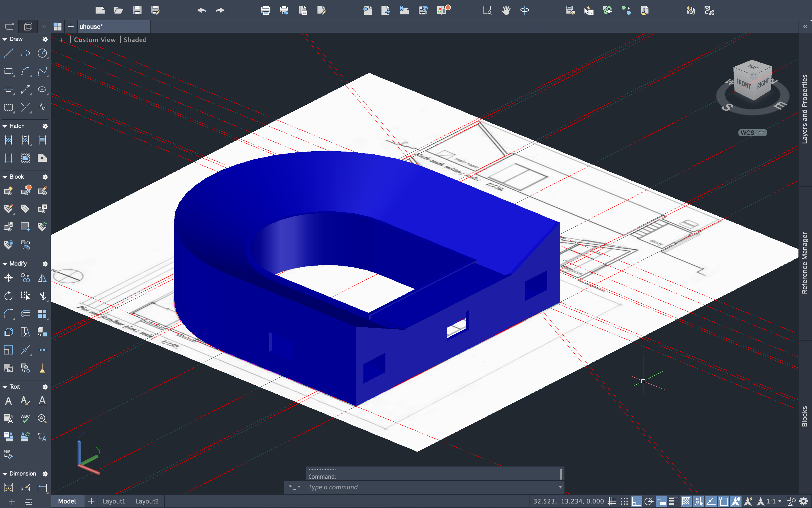Select the Linear Dimension tool

(42, 488)
